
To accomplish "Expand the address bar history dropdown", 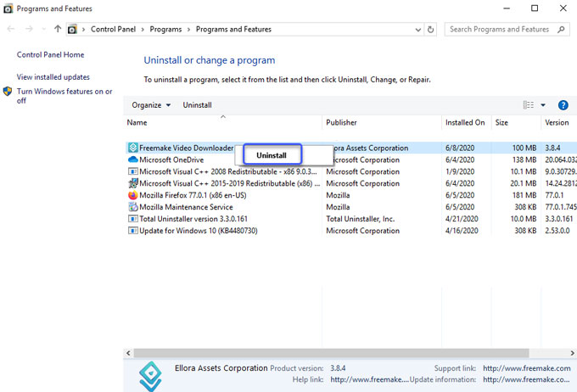I will [418, 30].
